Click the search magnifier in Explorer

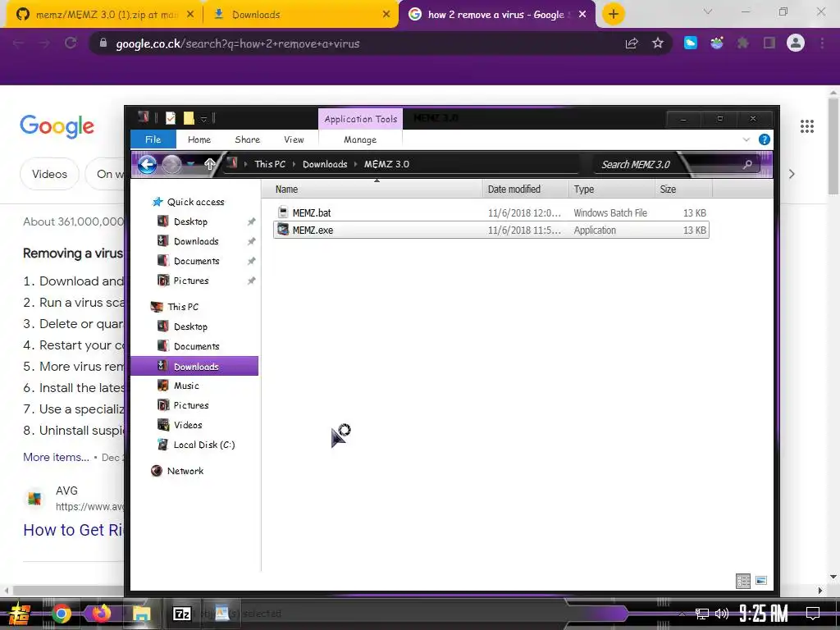747,164
